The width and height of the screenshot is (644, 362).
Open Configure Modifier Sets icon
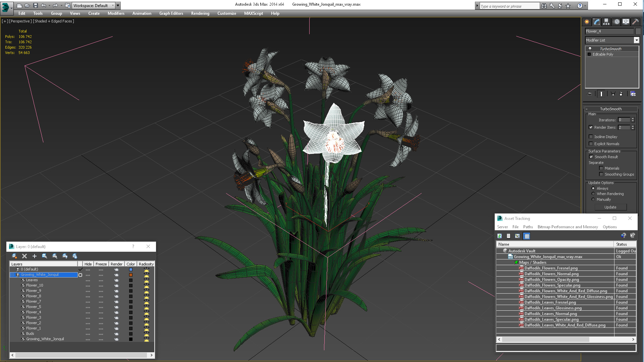633,94
